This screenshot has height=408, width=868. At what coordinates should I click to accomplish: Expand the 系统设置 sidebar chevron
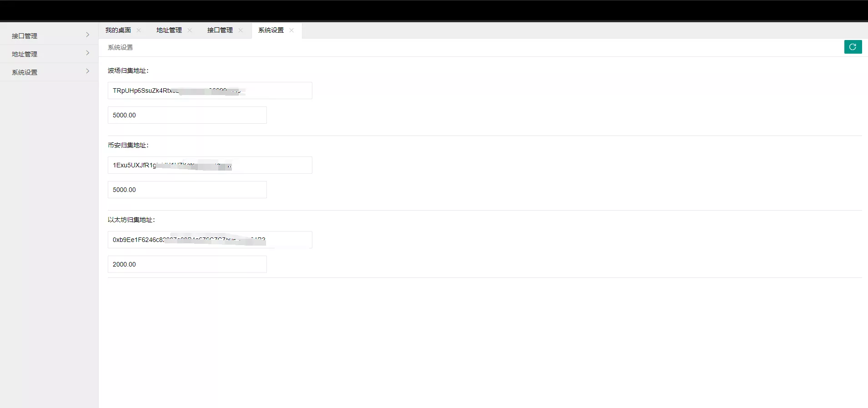pos(88,71)
